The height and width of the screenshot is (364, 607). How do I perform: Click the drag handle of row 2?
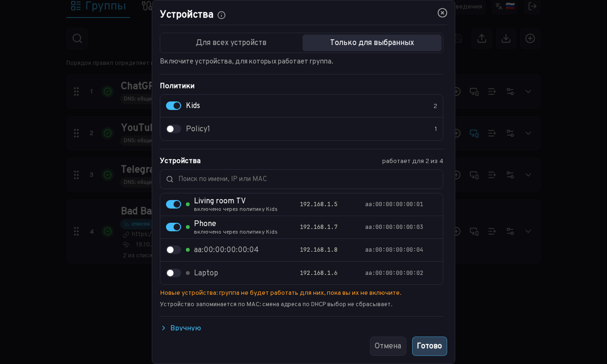(x=76, y=133)
